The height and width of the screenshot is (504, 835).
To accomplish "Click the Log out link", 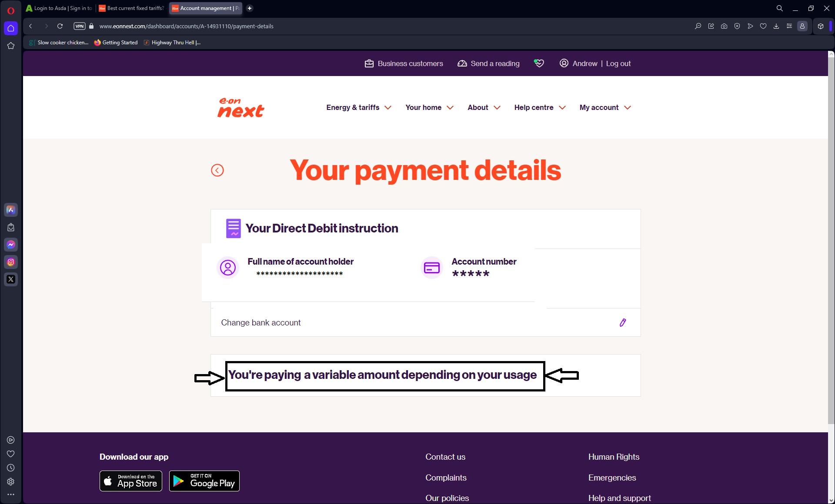I will point(618,63).
